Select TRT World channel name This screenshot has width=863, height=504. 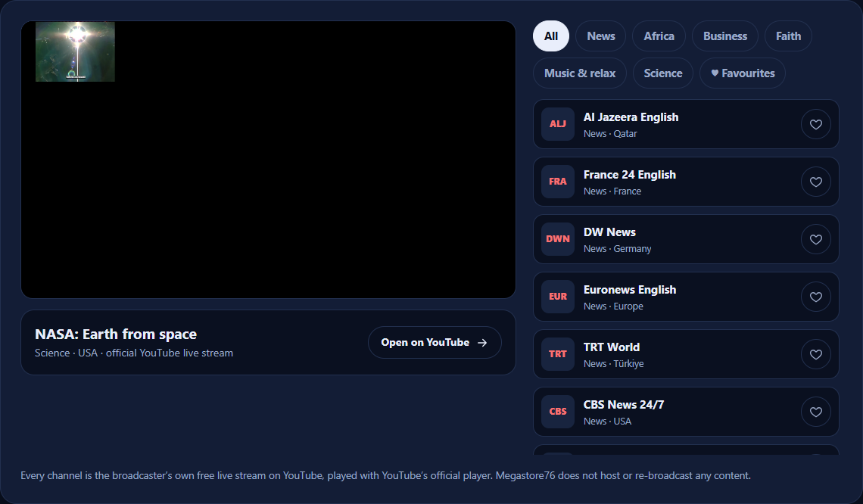click(x=612, y=347)
